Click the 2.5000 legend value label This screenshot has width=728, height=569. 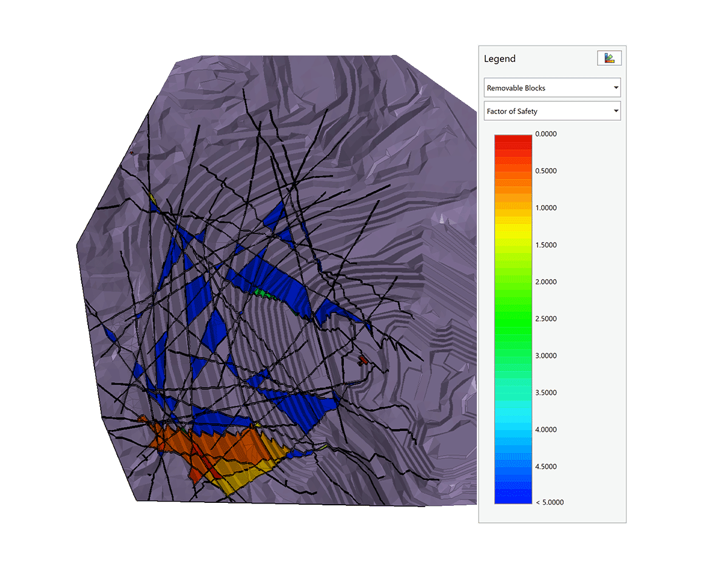[x=545, y=319]
